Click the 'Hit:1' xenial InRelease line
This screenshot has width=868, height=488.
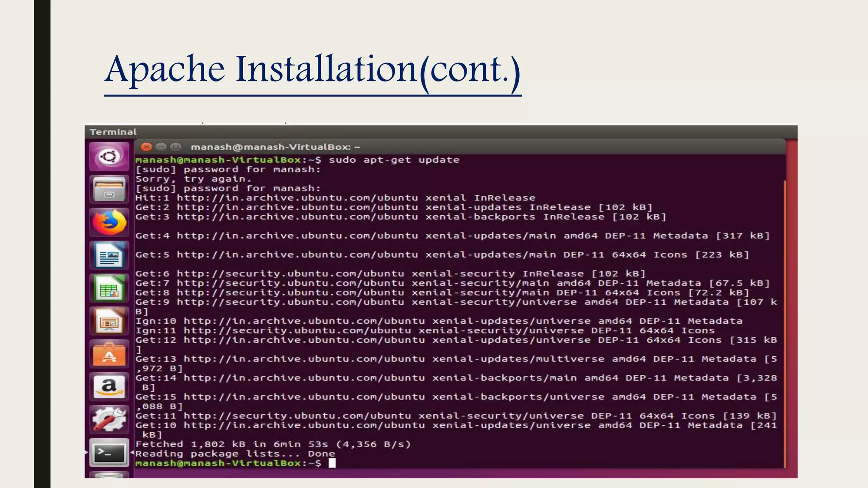tap(335, 198)
